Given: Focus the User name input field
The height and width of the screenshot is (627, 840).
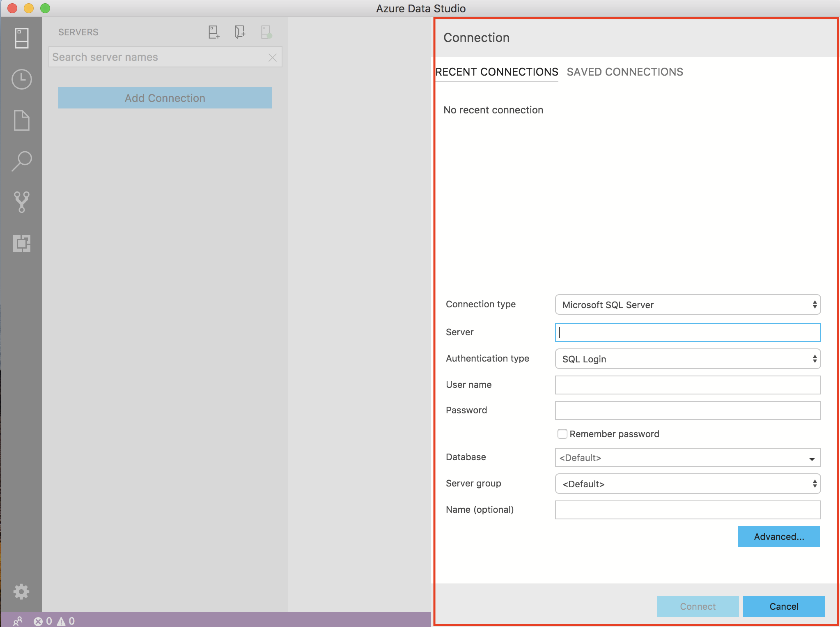Looking at the screenshot, I should (688, 385).
